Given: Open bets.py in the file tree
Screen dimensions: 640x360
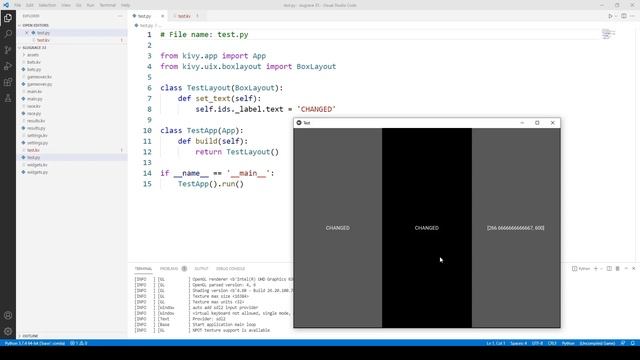Looking at the screenshot, I should 34,69.
